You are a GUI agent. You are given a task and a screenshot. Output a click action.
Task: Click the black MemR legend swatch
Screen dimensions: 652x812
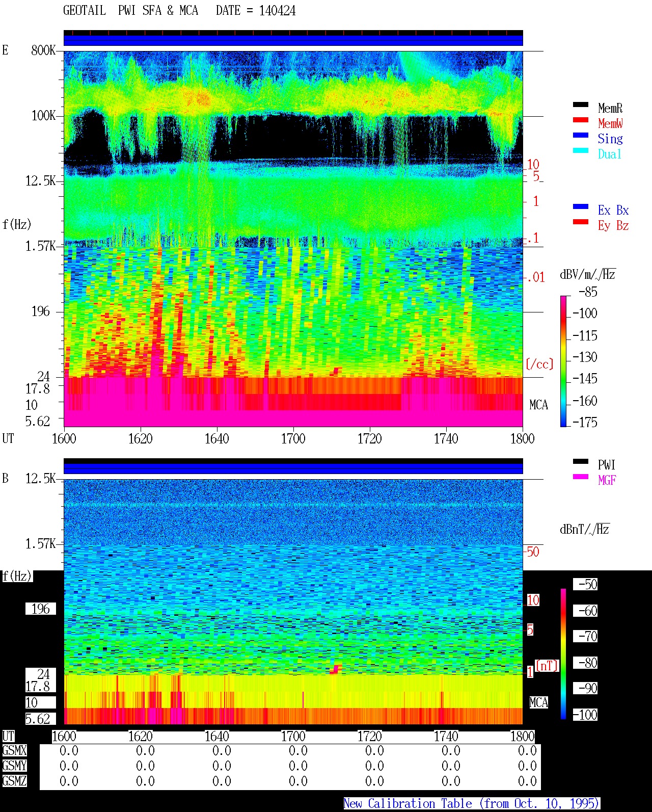click(581, 105)
